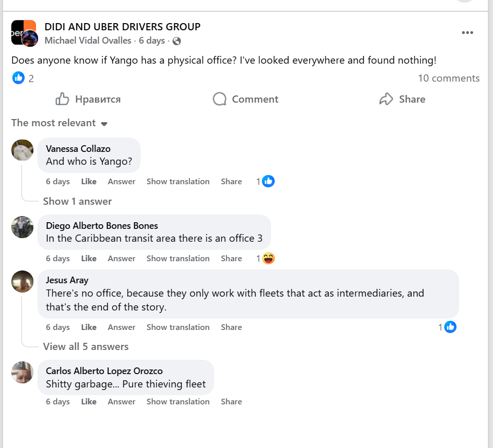Click the blue like reaction icon under the post
The image size is (493, 448).
(x=18, y=78)
